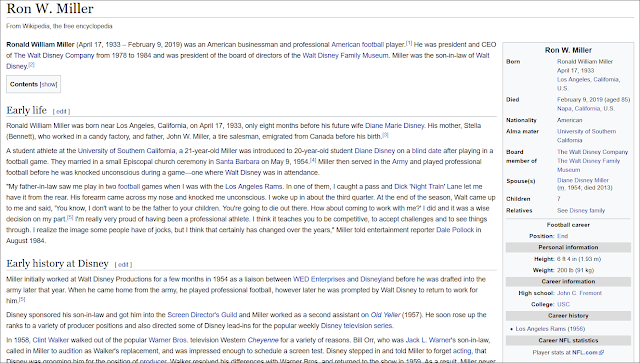Click the Ron W. Miller page heading
This screenshot has width=640, height=363.
click(x=50, y=9)
